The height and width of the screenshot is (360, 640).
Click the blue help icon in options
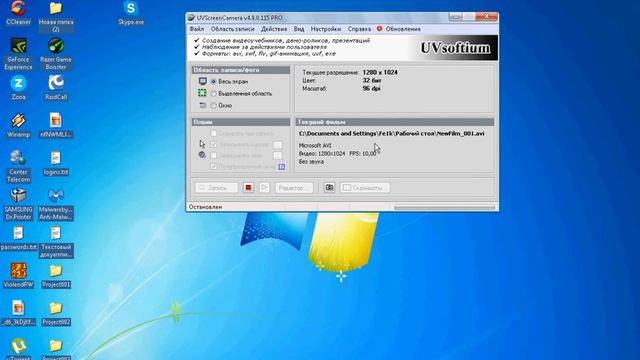[282, 167]
